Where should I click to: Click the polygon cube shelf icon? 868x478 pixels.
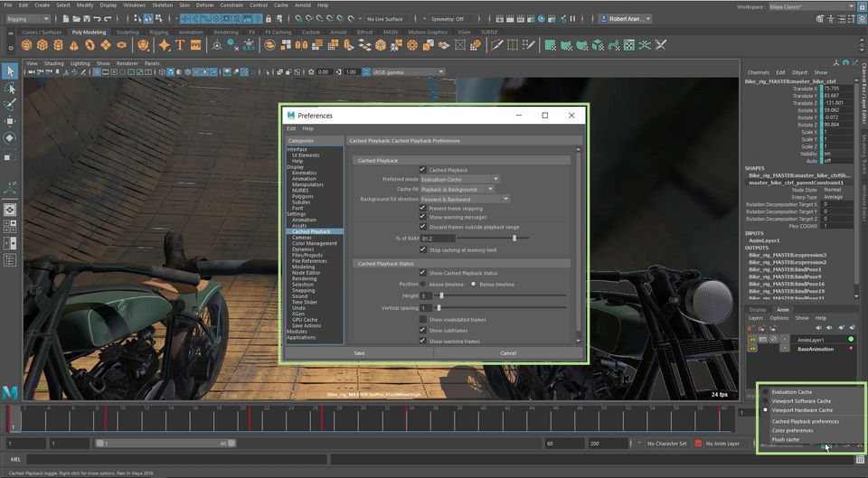[x=42, y=44]
